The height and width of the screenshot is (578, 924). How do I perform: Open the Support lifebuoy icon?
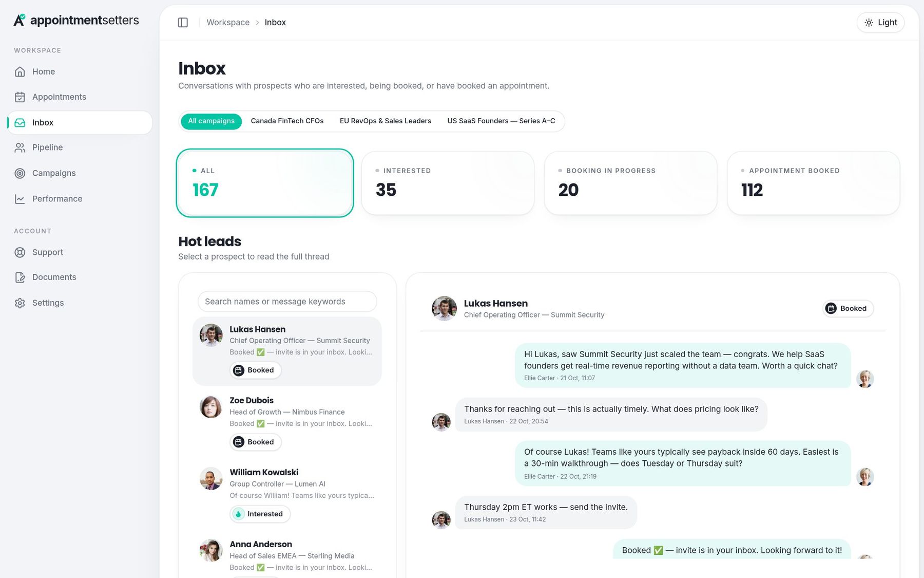click(20, 252)
